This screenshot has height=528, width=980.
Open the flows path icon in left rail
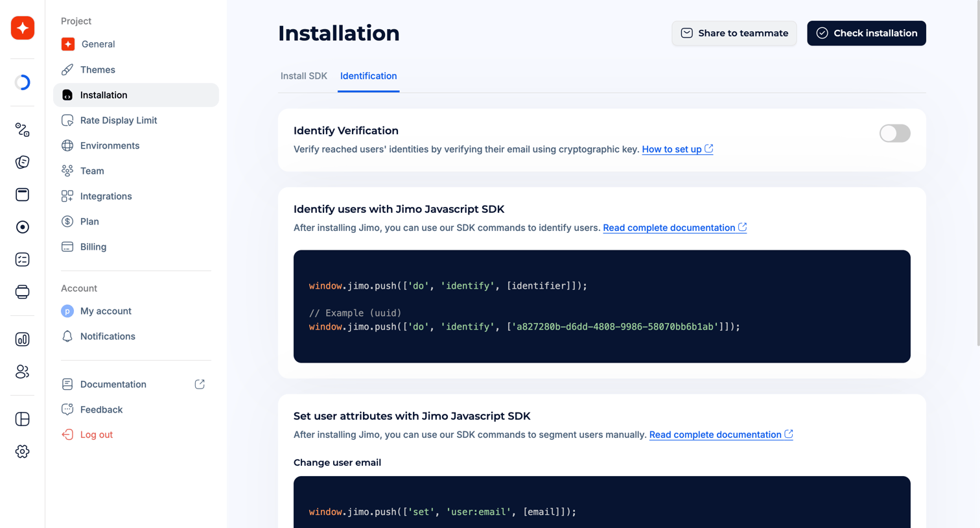[x=23, y=130]
